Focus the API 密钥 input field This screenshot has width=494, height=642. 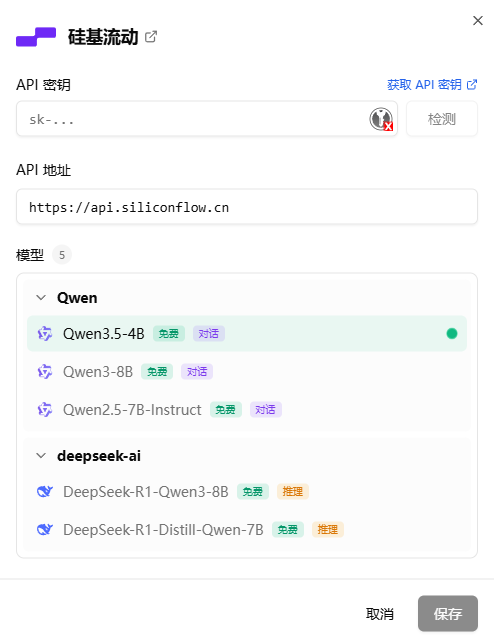point(207,119)
